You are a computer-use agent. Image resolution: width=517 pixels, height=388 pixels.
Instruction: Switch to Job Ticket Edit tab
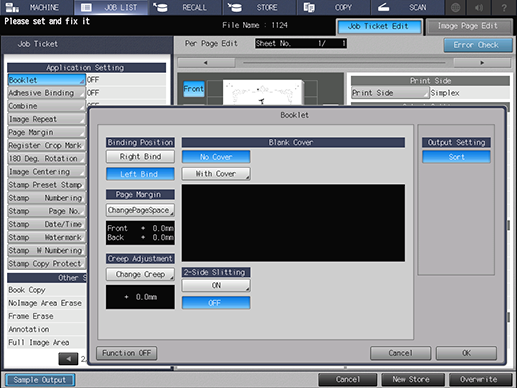380,26
